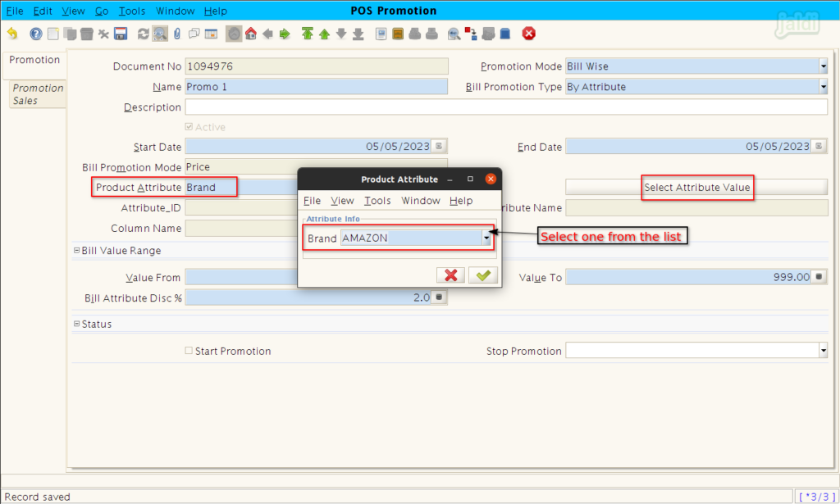Click the Delete record trash icon
840x504 pixels.
coord(87,34)
